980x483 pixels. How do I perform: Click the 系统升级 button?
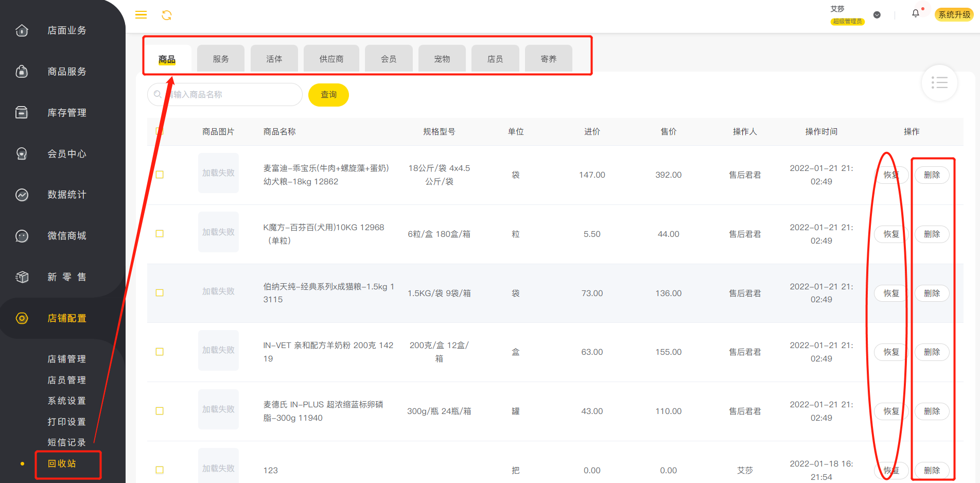[954, 14]
